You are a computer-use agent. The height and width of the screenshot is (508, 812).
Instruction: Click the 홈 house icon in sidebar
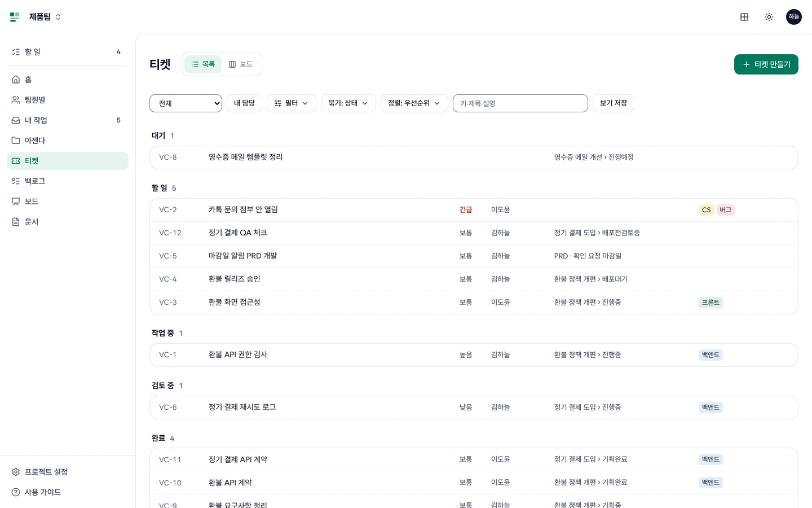coord(16,80)
